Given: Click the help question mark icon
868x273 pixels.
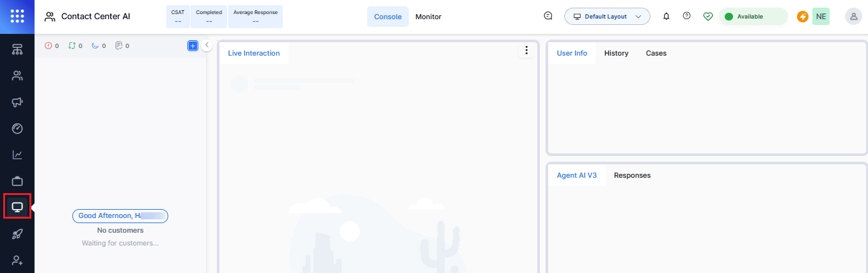Looking at the screenshot, I should click(x=686, y=17).
